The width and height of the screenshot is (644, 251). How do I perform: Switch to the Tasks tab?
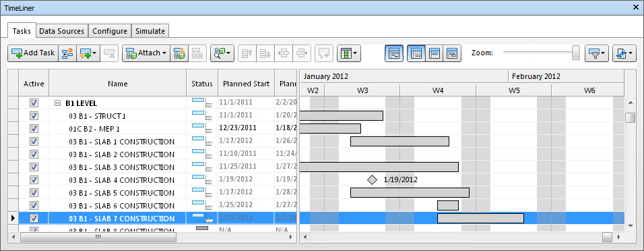pos(22,31)
